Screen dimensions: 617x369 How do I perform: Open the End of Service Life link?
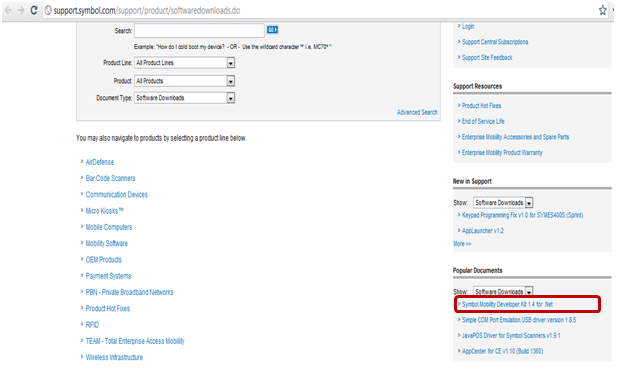click(483, 121)
